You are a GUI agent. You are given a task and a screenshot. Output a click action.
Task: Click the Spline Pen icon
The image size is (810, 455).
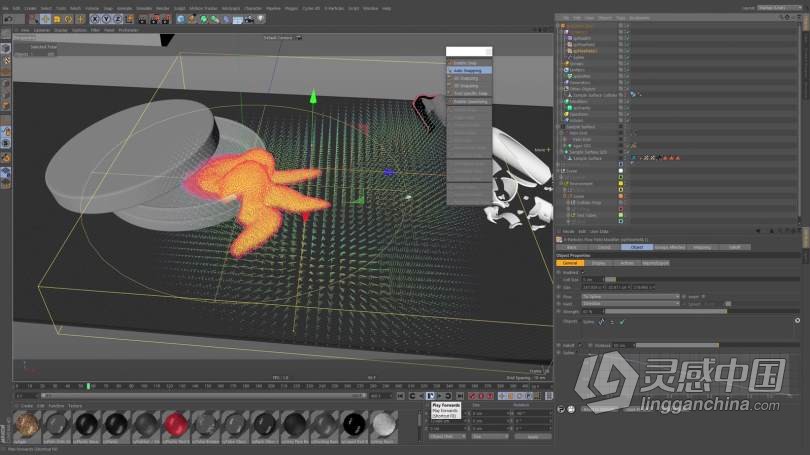click(192, 19)
